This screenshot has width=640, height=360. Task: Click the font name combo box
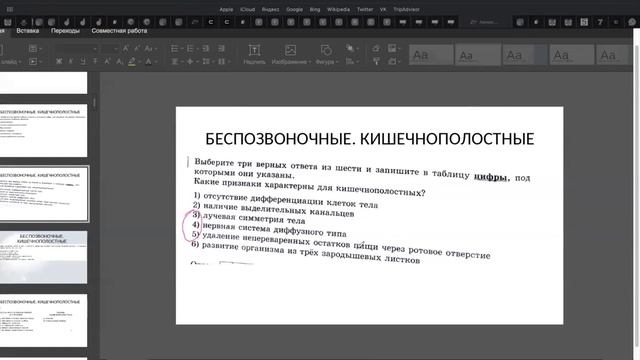point(76,49)
